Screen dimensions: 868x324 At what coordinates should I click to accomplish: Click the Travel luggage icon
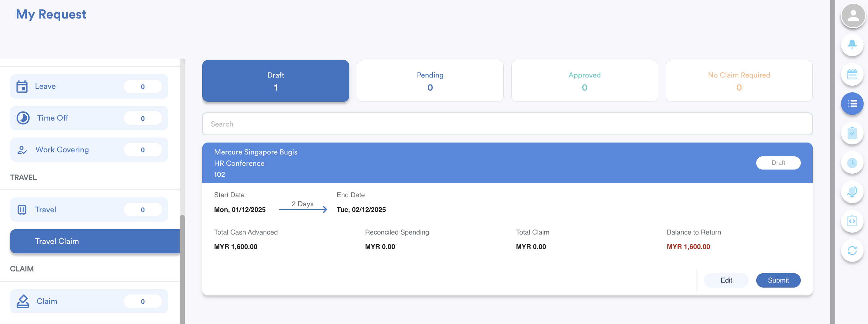(22, 210)
